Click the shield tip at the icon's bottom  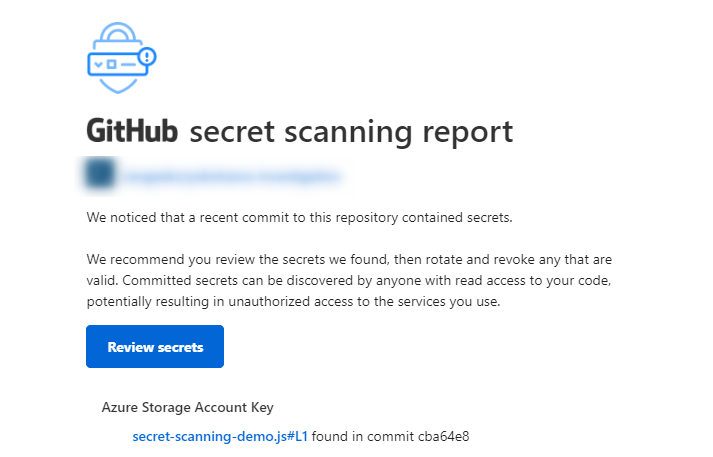point(118,85)
